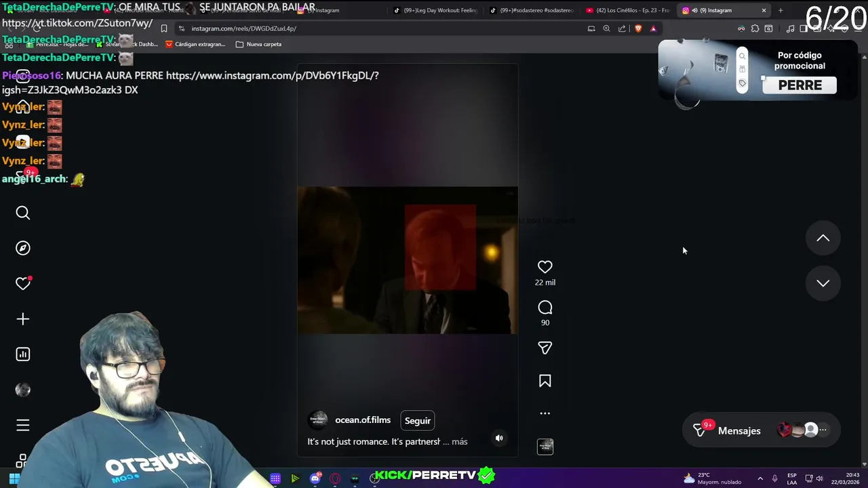868x488 pixels.
Task: Click the browser zoom magnifier icon
Action: pyautogui.click(x=606, y=28)
